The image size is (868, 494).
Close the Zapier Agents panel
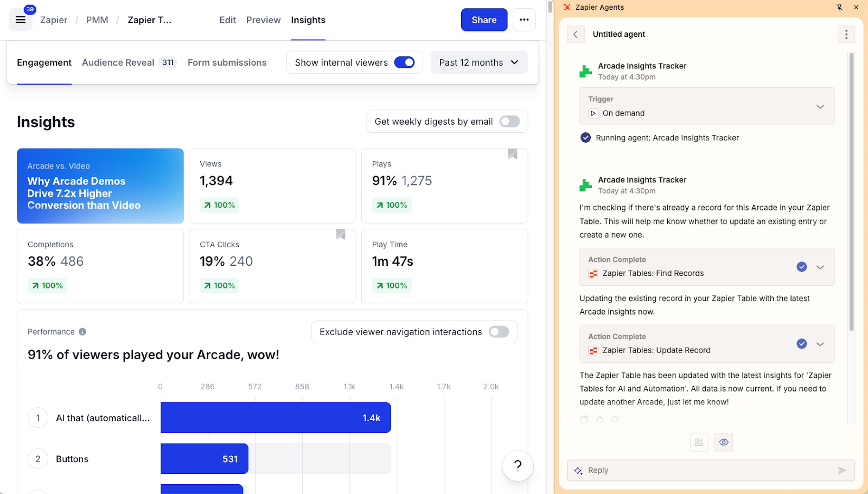coord(856,7)
